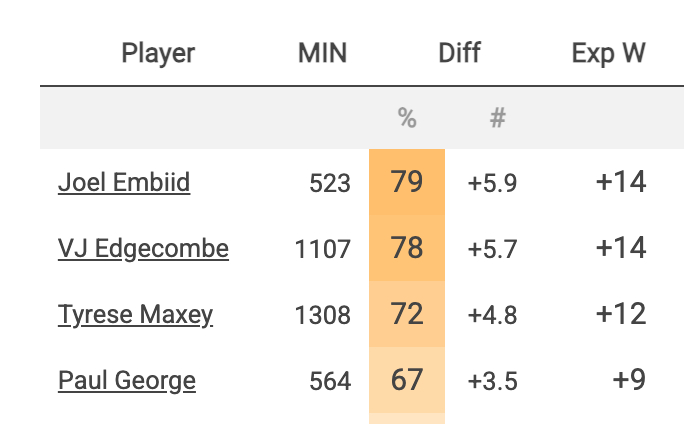Sort table by Player column header
This screenshot has height=424, width=684.
click(x=158, y=53)
